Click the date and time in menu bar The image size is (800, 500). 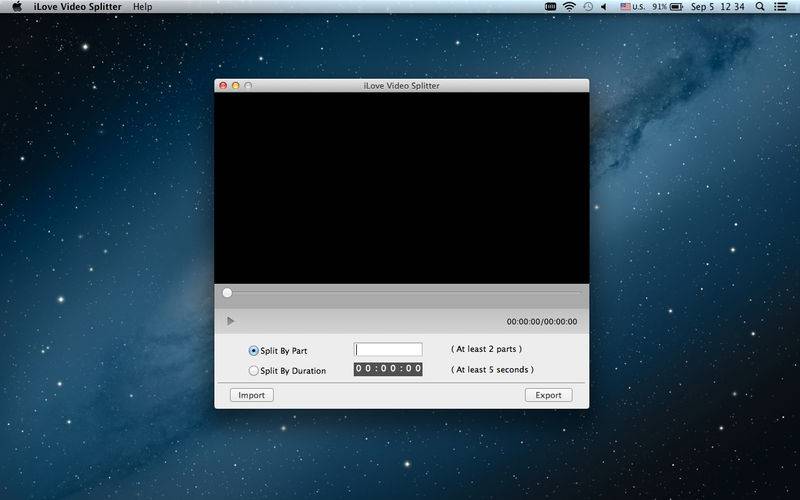[x=717, y=7]
